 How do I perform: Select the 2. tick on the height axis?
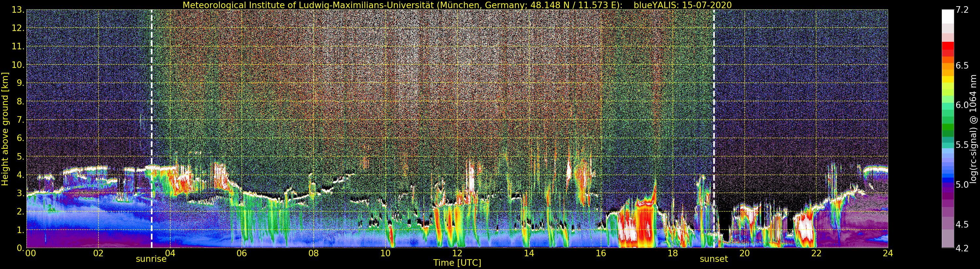click(x=21, y=212)
